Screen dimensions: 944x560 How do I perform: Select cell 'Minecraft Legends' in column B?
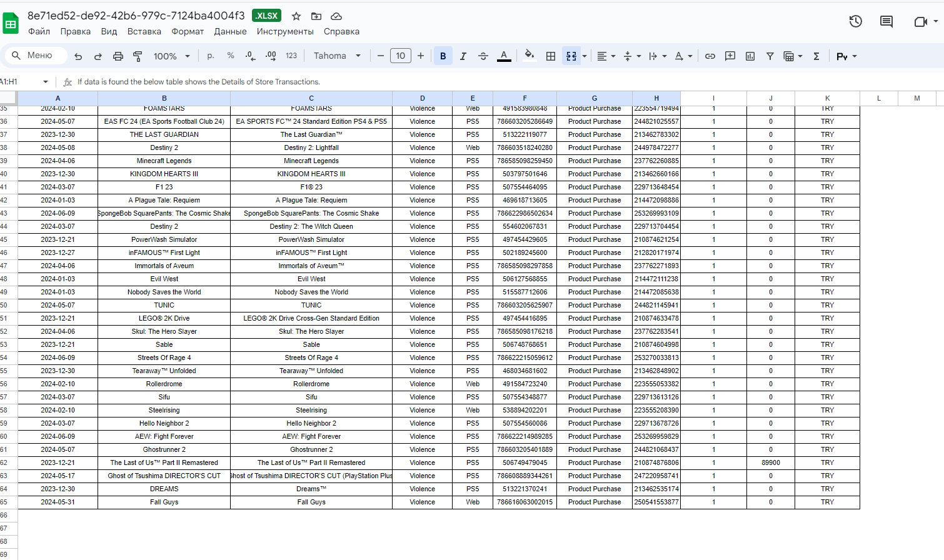click(164, 161)
